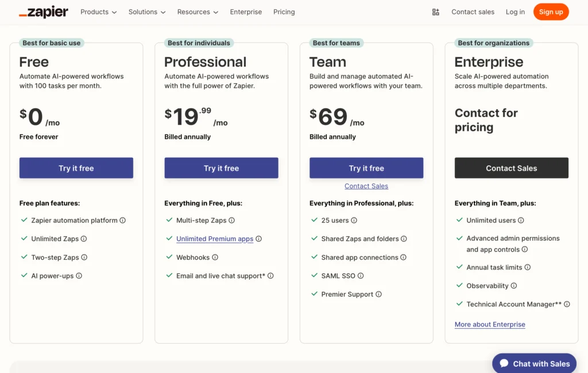
Task: Show info for Email and live chat support
Action: [x=270, y=276]
